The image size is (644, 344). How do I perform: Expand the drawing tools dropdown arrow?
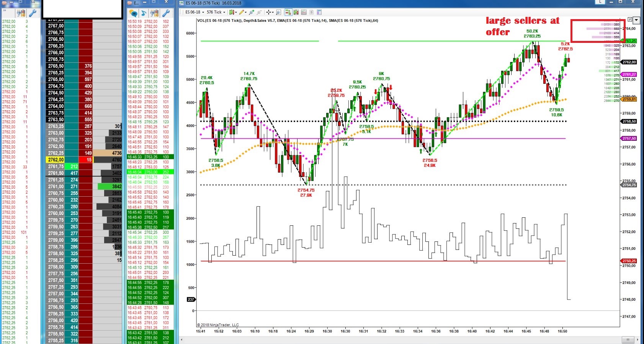pos(246,12)
